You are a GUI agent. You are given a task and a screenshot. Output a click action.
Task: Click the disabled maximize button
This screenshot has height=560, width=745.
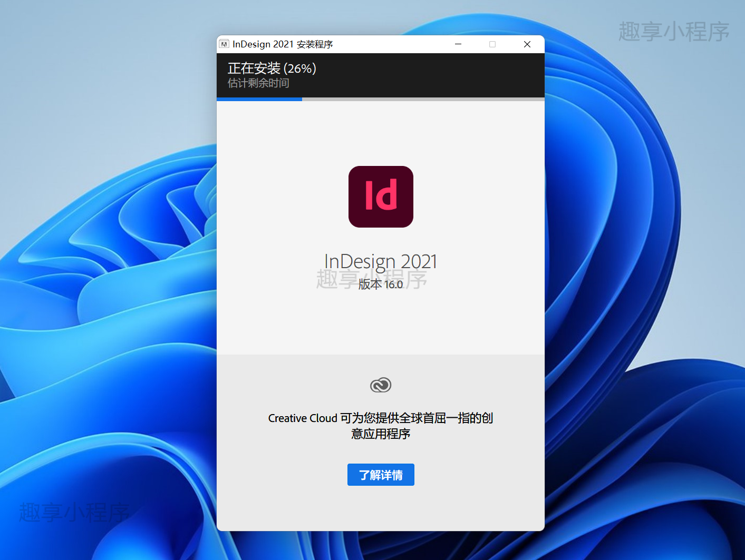coord(492,44)
